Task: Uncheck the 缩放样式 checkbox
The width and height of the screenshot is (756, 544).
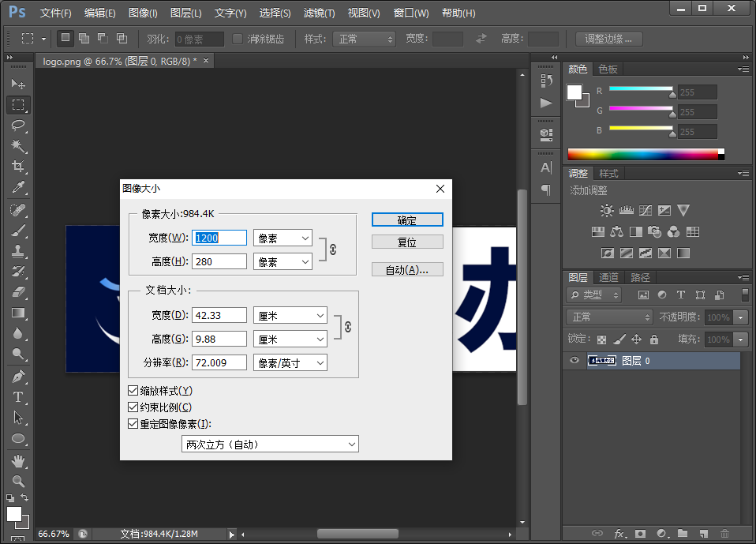Action: (133, 391)
